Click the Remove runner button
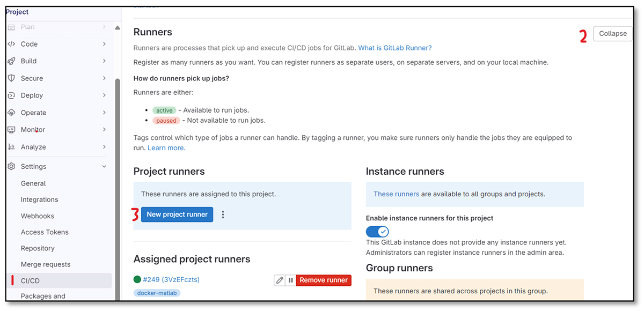The width and height of the screenshot is (644, 311). (x=324, y=280)
